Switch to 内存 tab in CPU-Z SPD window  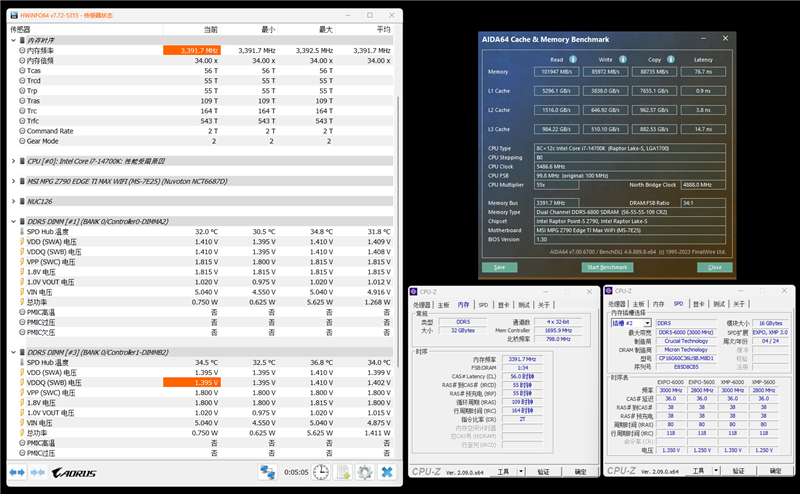tap(658, 304)
